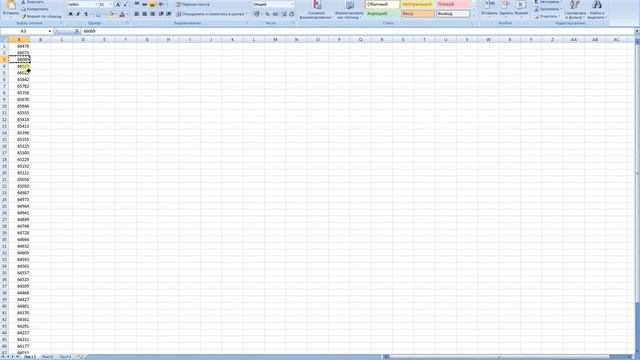This screenshot has width=640, height=360.
Task: Switch to the second sheet tab
Action: coord(47,357)
